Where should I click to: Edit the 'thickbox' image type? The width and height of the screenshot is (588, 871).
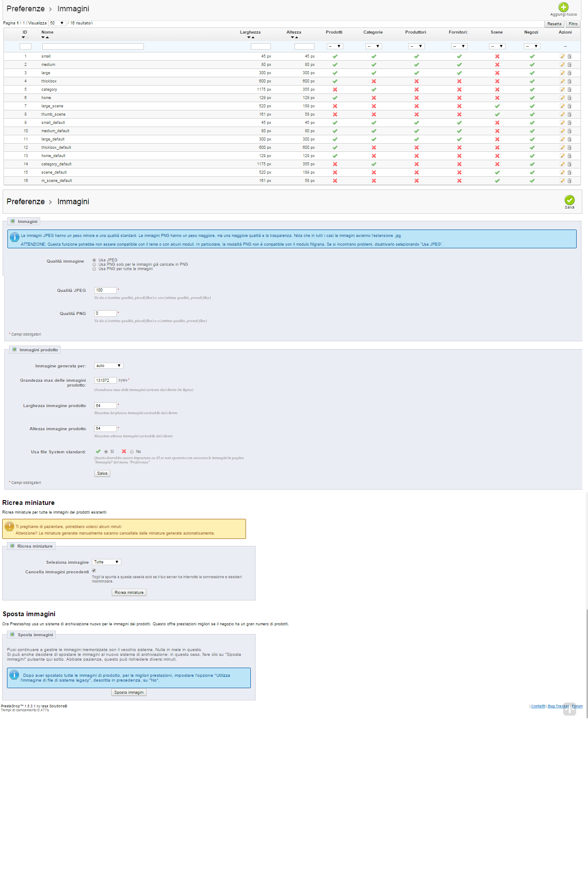point(562,81)
